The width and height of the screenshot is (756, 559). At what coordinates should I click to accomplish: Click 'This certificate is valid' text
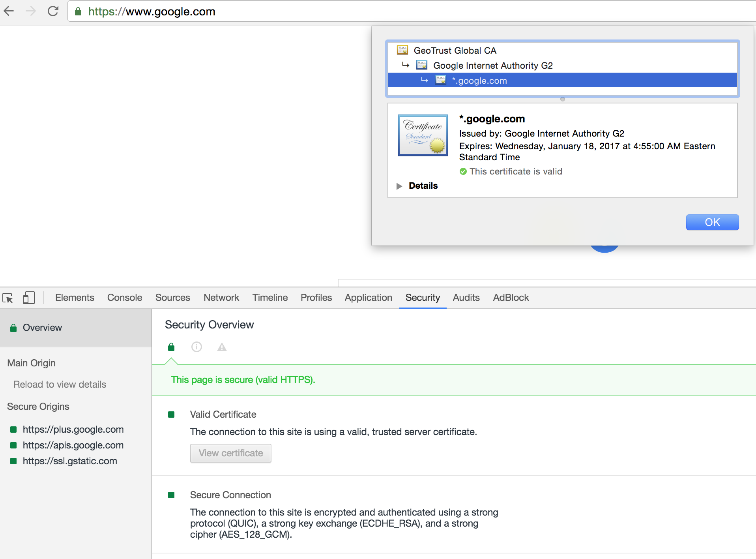point(516,171)
